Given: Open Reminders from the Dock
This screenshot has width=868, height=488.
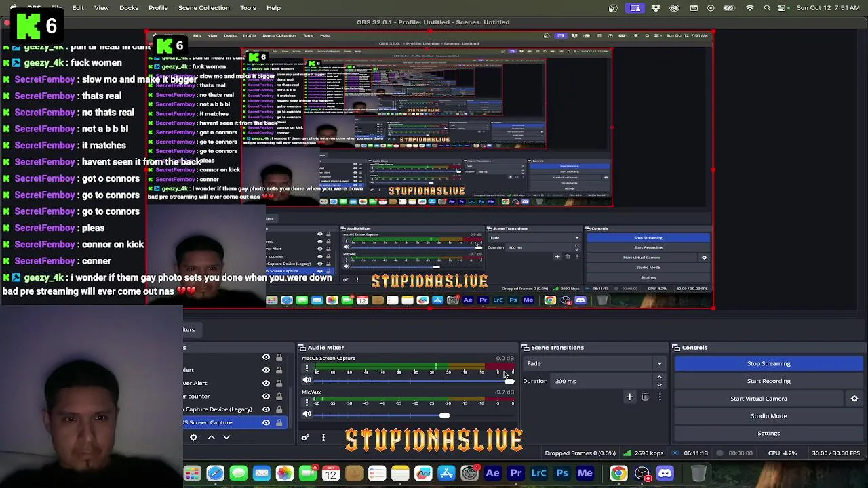Looking at the screenshot, I should click(x=377, y=473).
